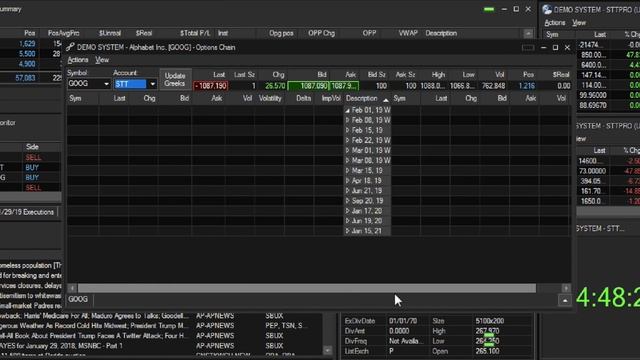The image size is (640, 360).
Task: Open Actions menu in STTPRO window
Action: [x=555, y=23]
